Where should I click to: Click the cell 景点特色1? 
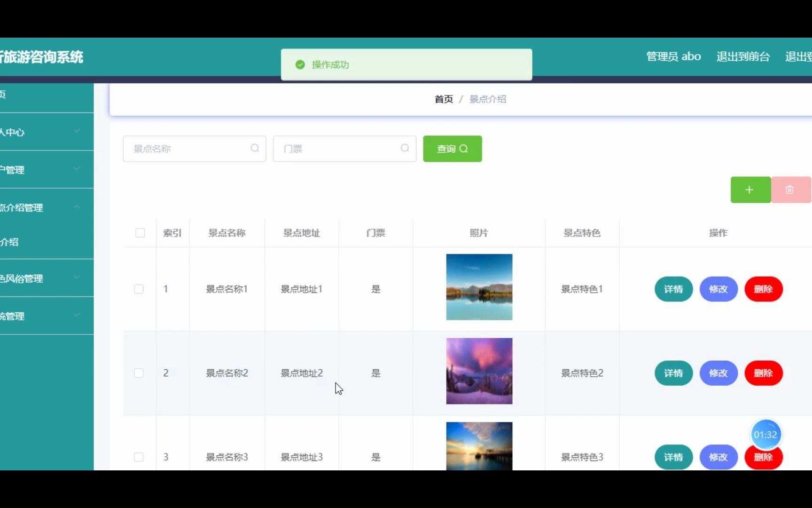click(x=582, y=289)
